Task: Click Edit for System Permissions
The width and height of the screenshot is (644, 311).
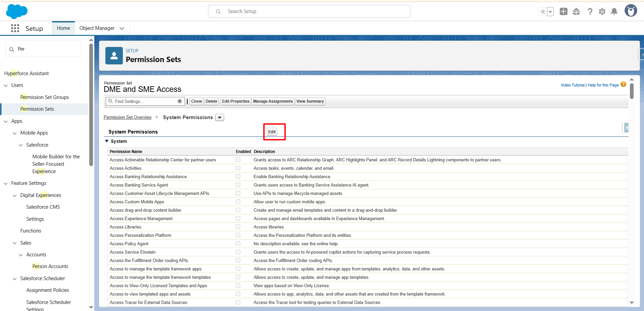Action: 272,132
